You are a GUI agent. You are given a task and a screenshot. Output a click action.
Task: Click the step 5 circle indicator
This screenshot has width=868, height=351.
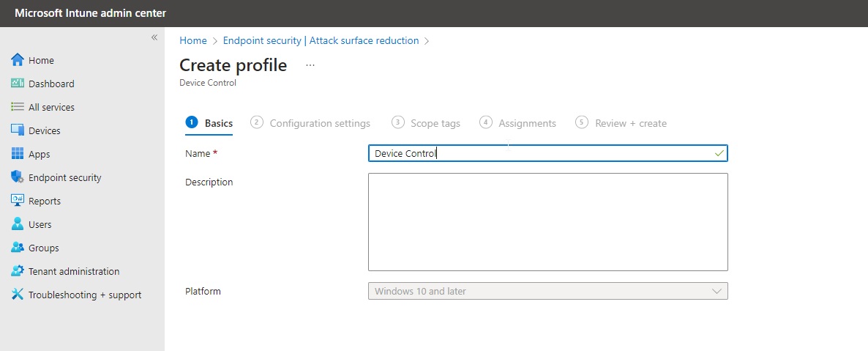(x=581, y=122)
